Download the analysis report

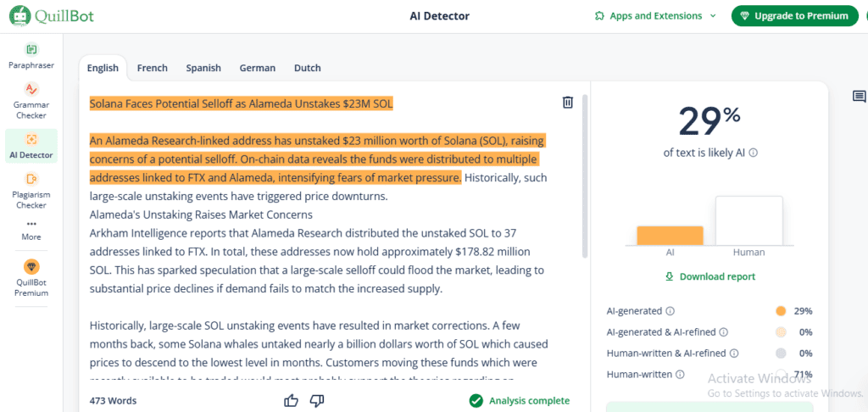tap(710, 276)
